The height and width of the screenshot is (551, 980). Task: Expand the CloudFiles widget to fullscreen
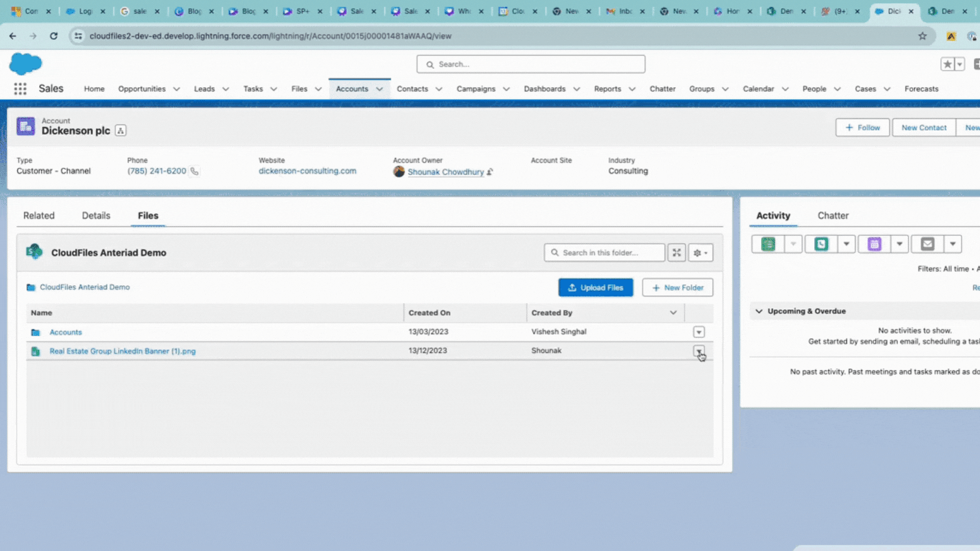pos(676,253)
